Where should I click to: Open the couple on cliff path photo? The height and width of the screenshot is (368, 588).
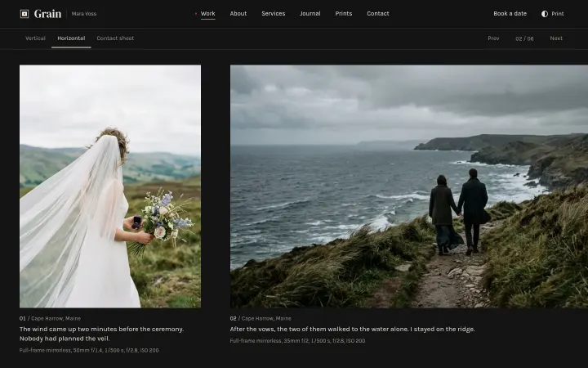point(409,186)
